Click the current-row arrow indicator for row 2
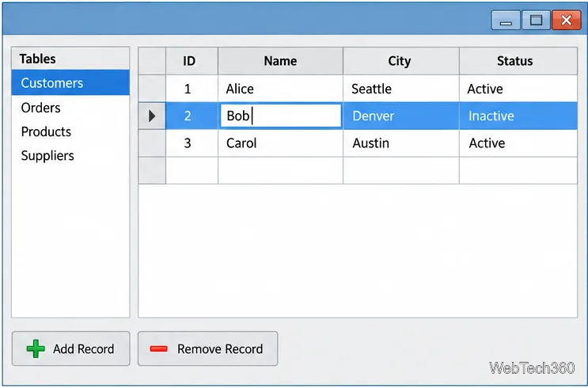588x388 pixels. [x=152, y=116]
